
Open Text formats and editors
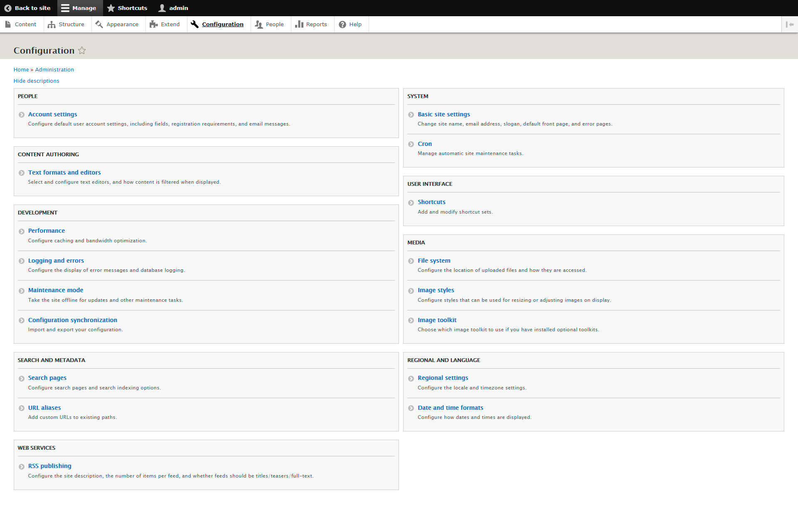[64, 172]
